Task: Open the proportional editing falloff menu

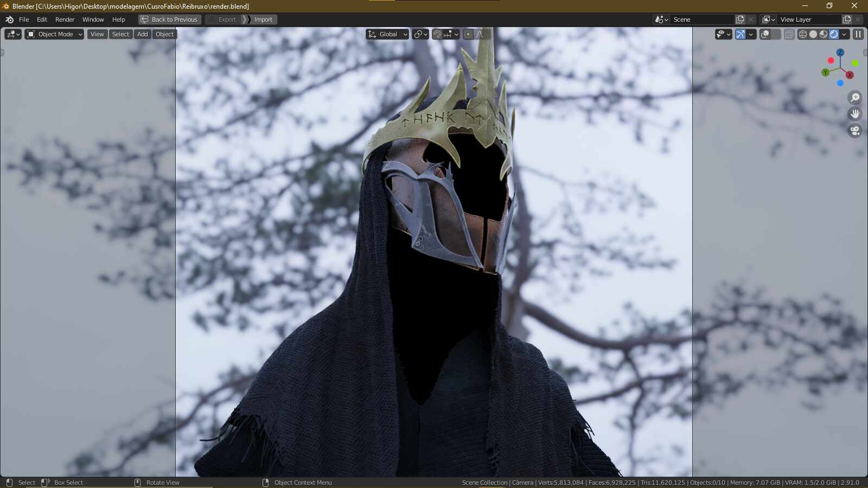Action: (x=482, y=34)
